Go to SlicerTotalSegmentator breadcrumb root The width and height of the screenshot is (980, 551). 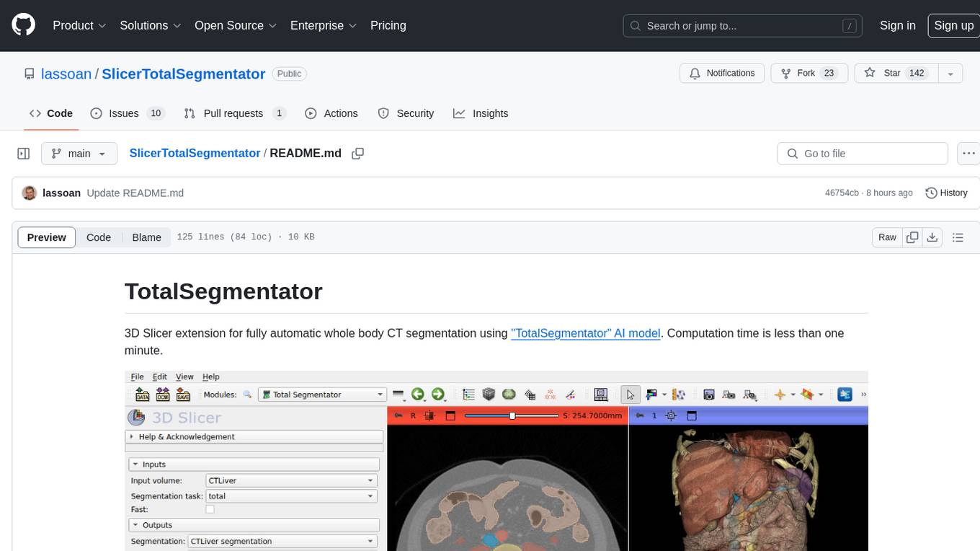(x=195, y=153)
